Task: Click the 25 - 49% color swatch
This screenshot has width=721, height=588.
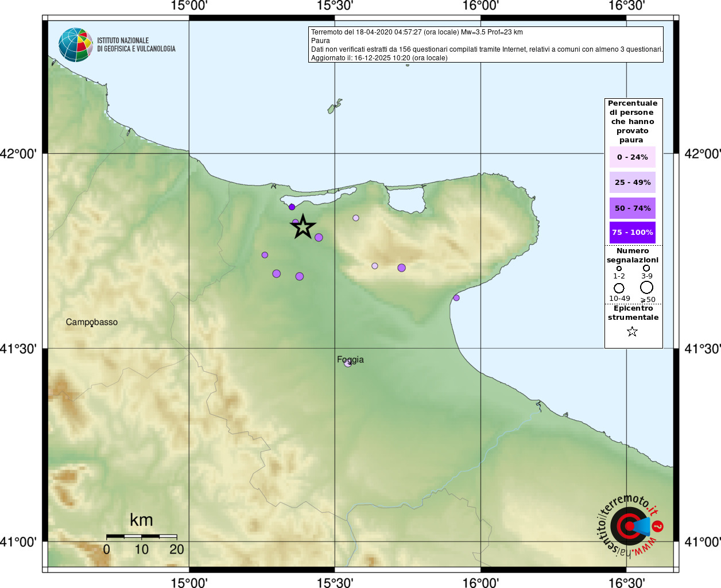Action: pos(633,183)
